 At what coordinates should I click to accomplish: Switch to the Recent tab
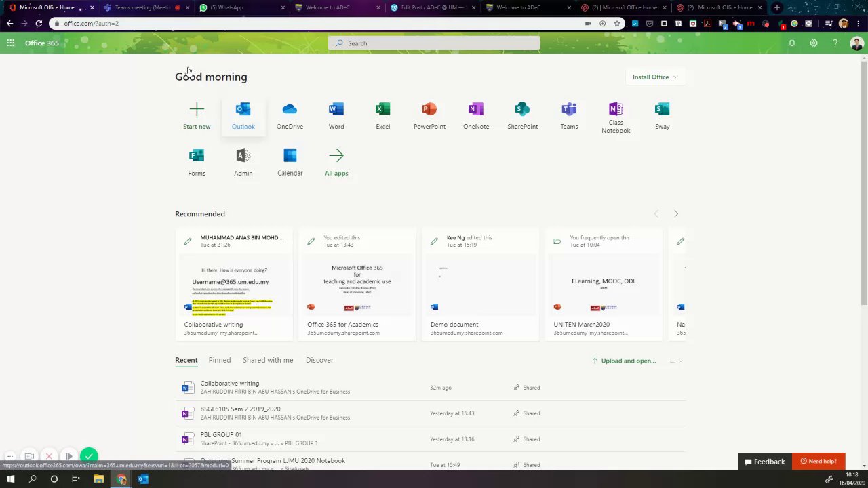(186, 360)
